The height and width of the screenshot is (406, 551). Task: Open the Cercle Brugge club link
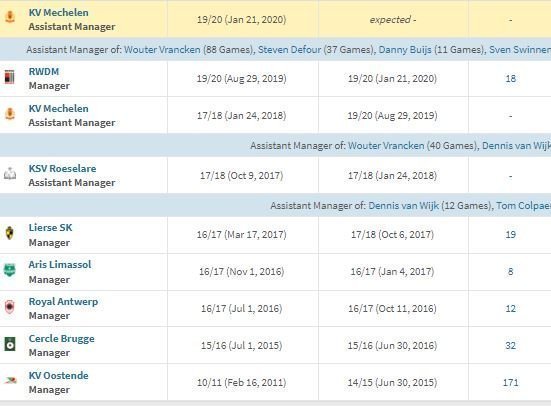(61, 339)
